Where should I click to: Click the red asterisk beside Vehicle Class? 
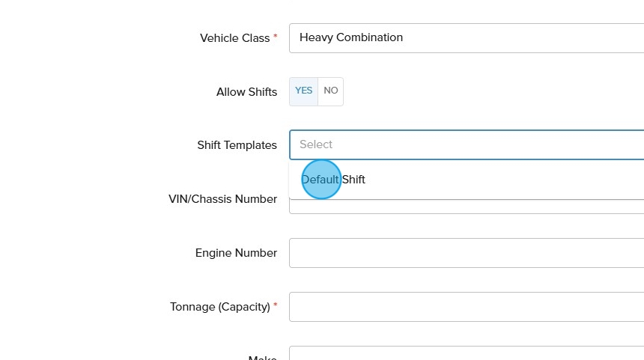[275, 36]
